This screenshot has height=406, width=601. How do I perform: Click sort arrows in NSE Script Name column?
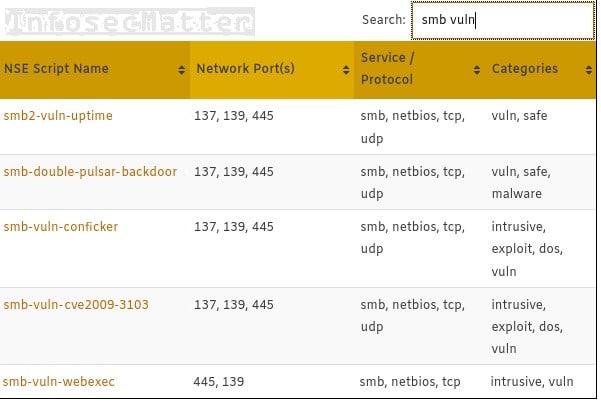click(181, 70)
